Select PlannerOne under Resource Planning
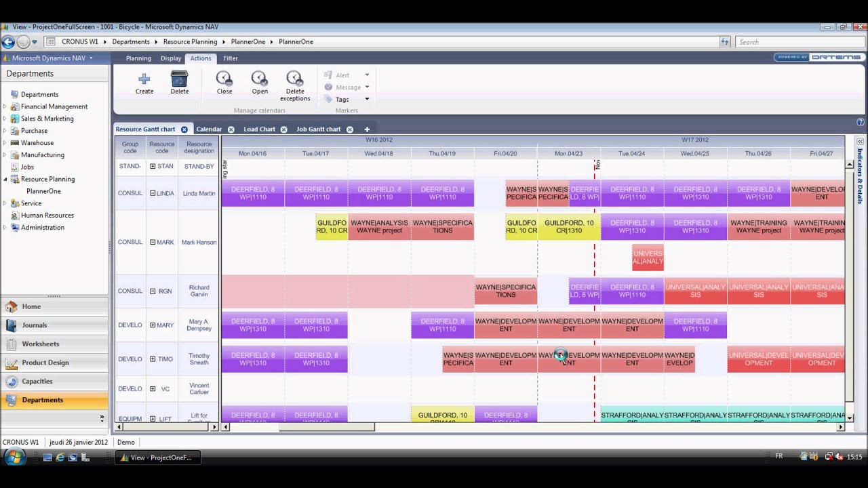 43,191
